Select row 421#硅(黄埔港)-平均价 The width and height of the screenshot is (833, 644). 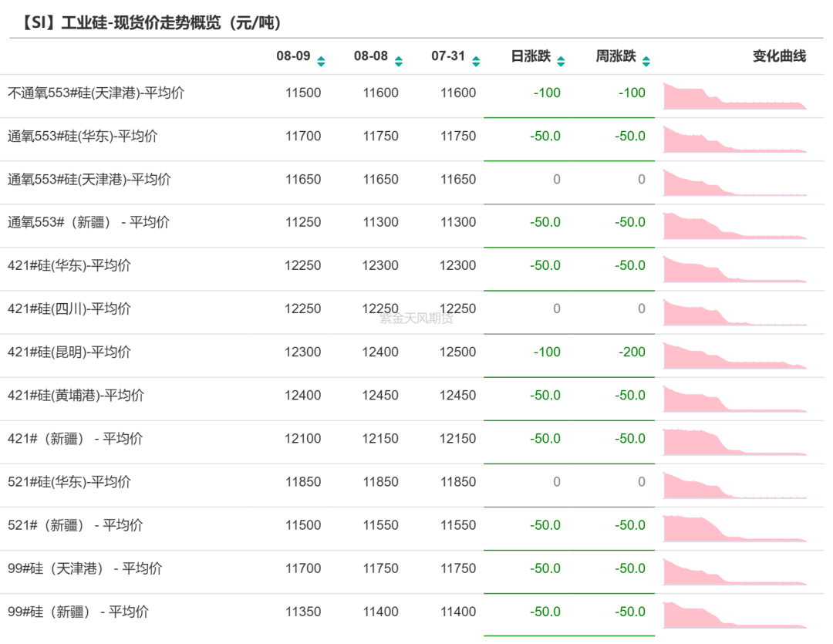point(412,399)
